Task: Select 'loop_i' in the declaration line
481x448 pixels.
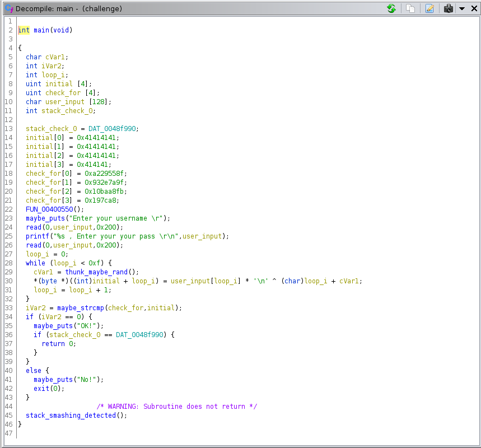Action: click(53, 75)
